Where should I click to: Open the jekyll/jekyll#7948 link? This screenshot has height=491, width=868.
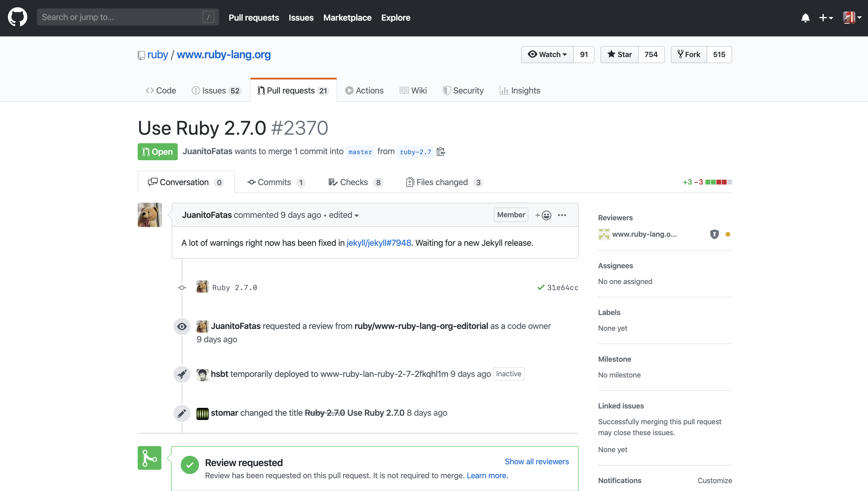click(x=378, y=243)
